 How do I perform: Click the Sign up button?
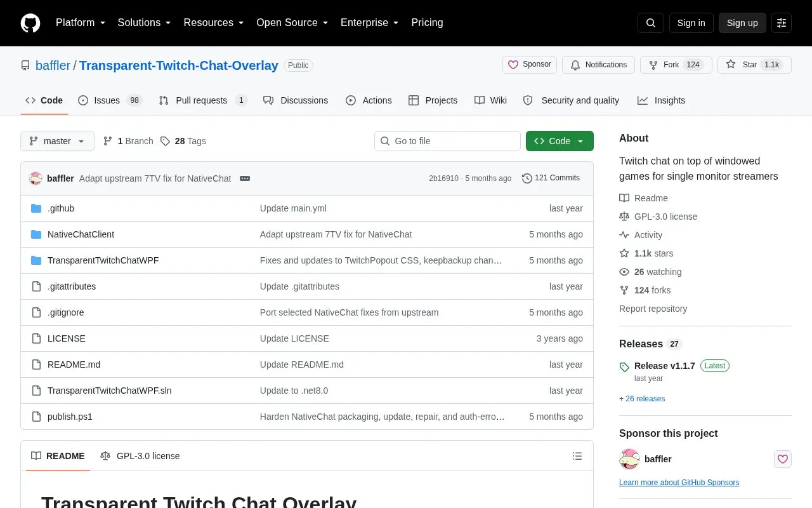pos(742,23)
